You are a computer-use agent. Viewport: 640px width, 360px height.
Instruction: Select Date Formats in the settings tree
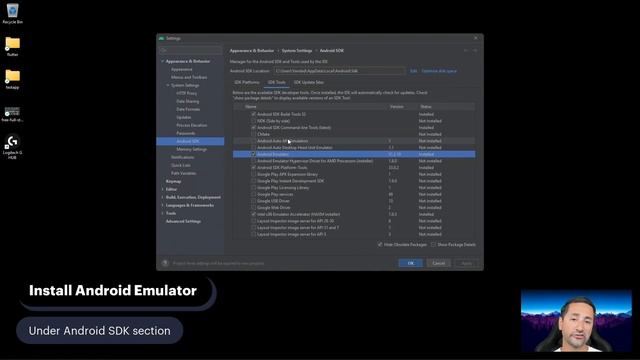(x=188, y=109)
